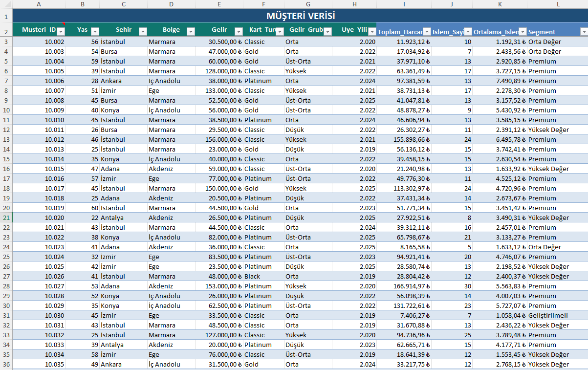Expand the Sehir filter dropdown

pos(143,31)
